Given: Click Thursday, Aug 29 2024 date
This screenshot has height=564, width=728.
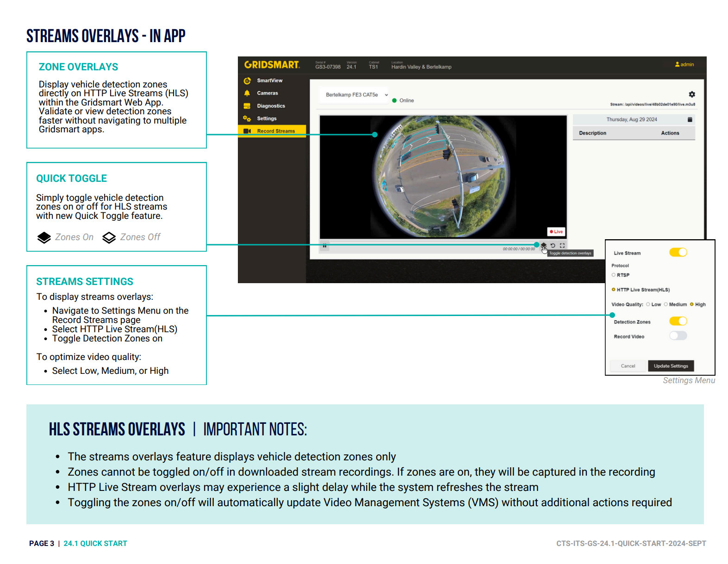Looking at the screenshot, I should [632, 119].
